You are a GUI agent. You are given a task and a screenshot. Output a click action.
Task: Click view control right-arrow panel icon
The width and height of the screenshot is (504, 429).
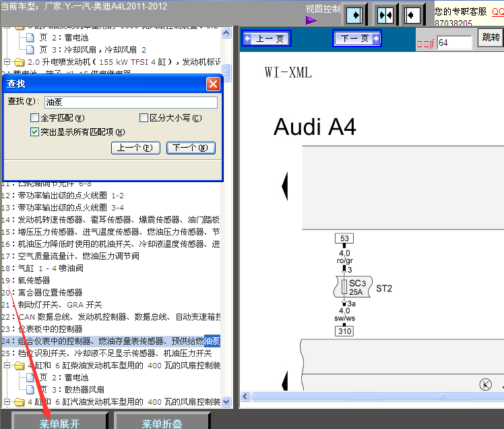coord(354,15)
